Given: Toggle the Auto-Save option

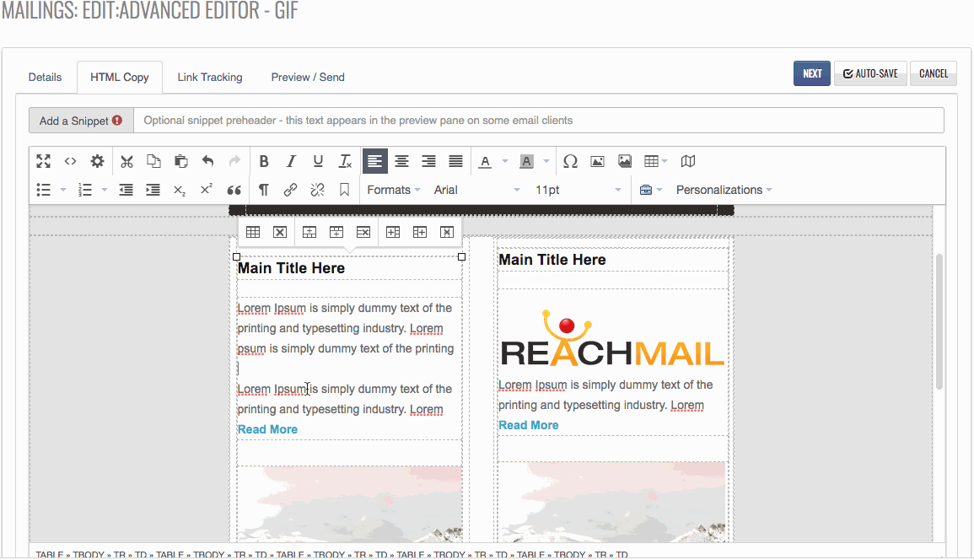Looking at the screenshot, I should tap(870, 73).
